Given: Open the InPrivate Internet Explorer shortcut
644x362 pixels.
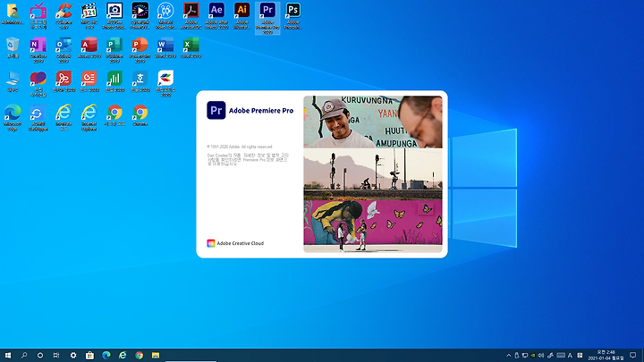Looking at the screenshot, I should pos(64,118).
